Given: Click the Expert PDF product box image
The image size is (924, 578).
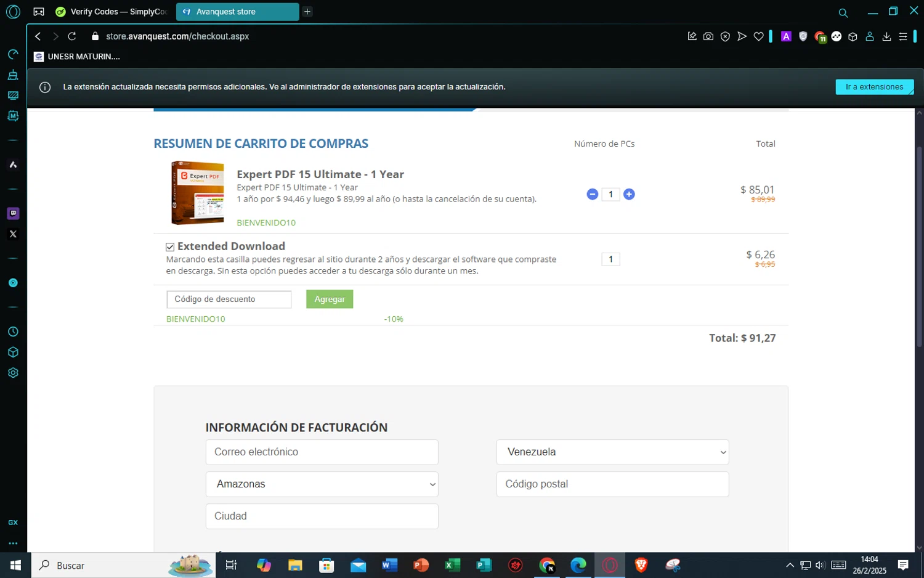Looking at the screenshot, I should (x=197, y=192).
